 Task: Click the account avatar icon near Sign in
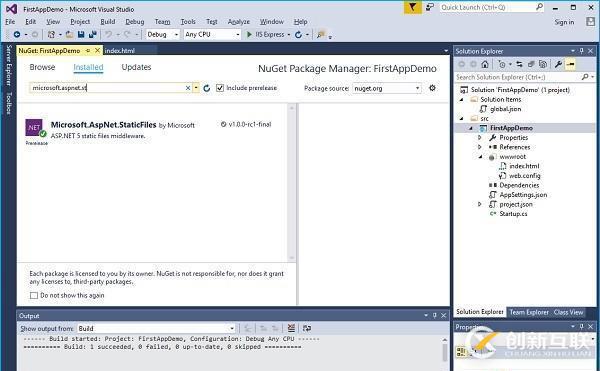click(590, 22)
